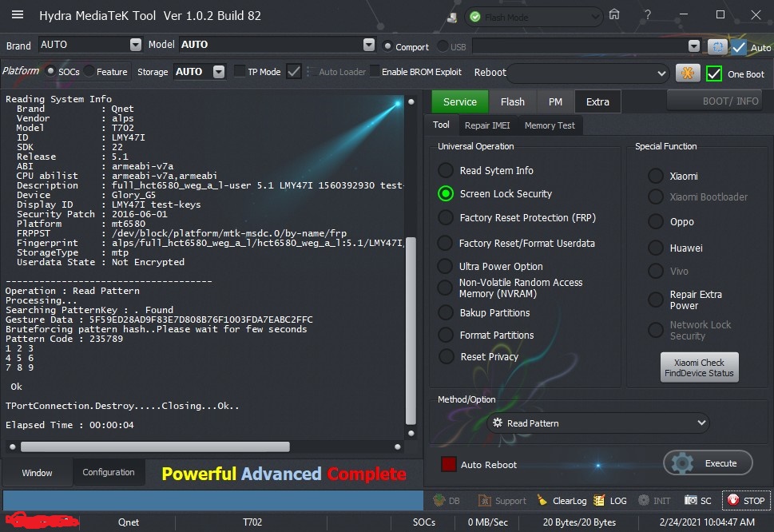Select the Tool sub-tab
Screen dimensions: 774x532
[x=441, y=125]
